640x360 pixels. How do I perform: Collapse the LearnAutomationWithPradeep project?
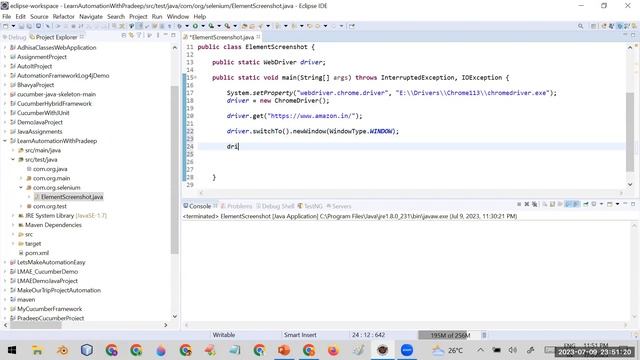pos(5,141)
